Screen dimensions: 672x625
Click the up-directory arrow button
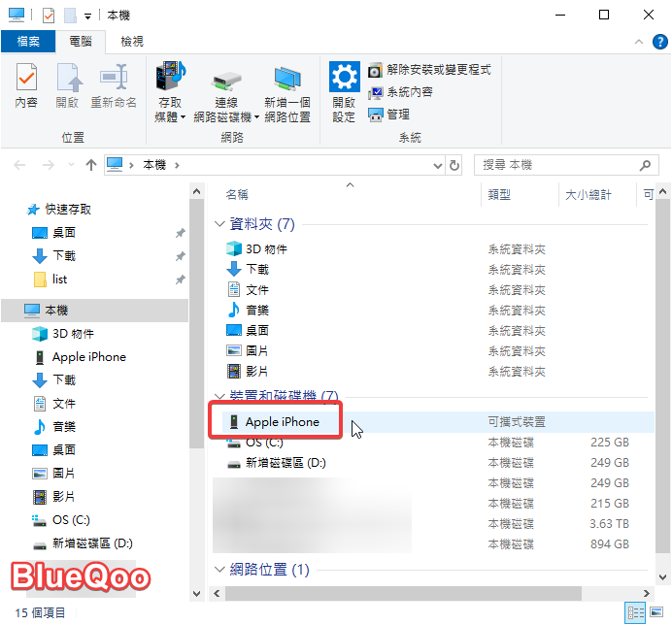[x=91, y=165]
